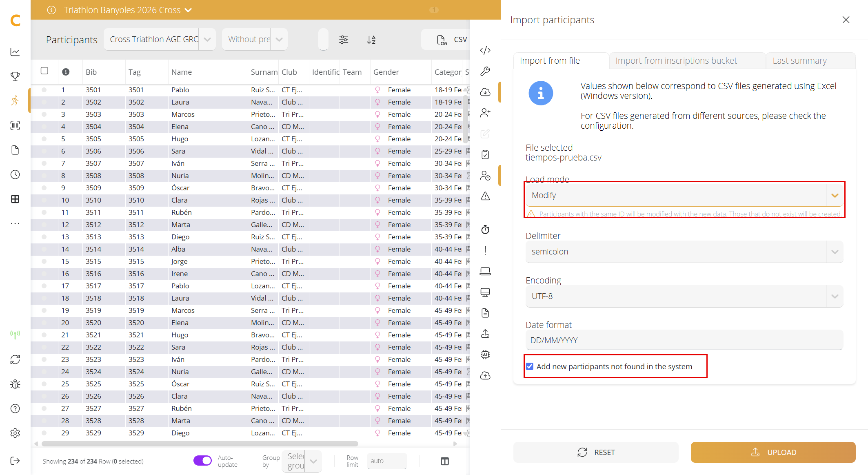
Task: Click the wrench tool icon
Action: pos(485,71)
